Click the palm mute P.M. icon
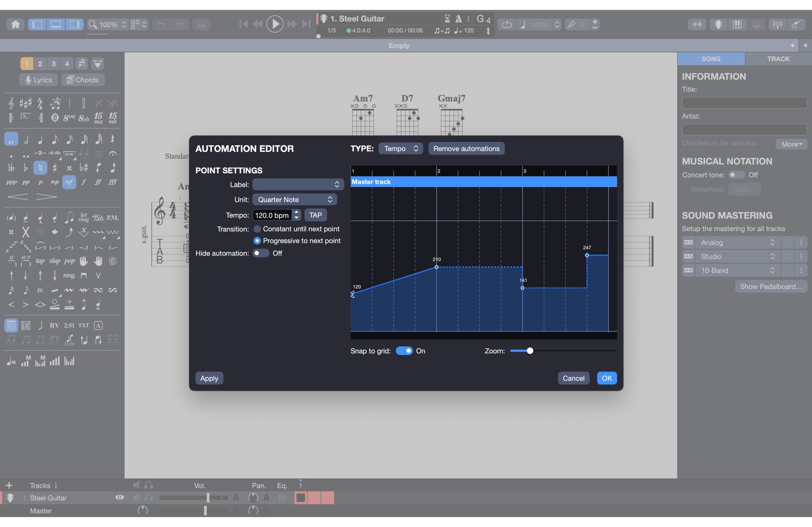 tap(113, 218)
